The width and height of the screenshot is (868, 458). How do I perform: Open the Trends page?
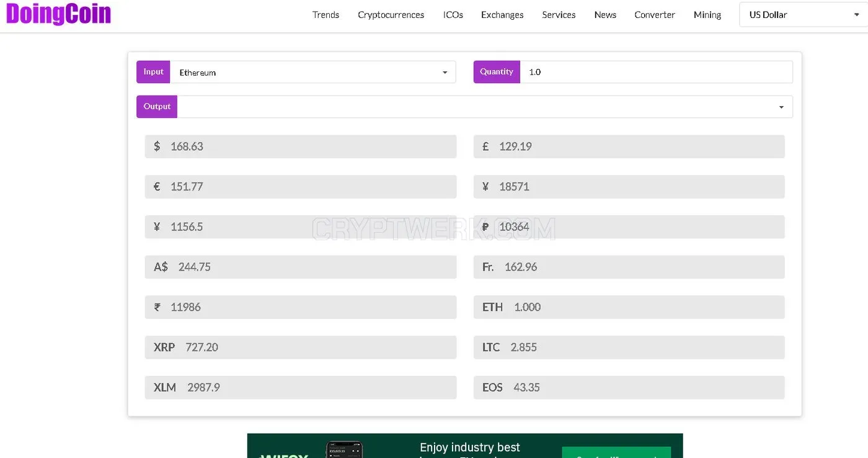point(325,15)
